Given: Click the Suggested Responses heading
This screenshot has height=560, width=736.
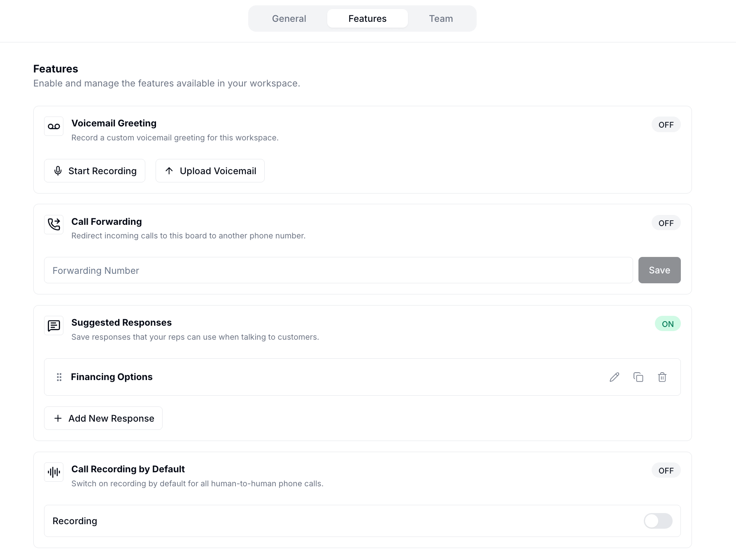Looking at the screenshot, I should 121,322.
